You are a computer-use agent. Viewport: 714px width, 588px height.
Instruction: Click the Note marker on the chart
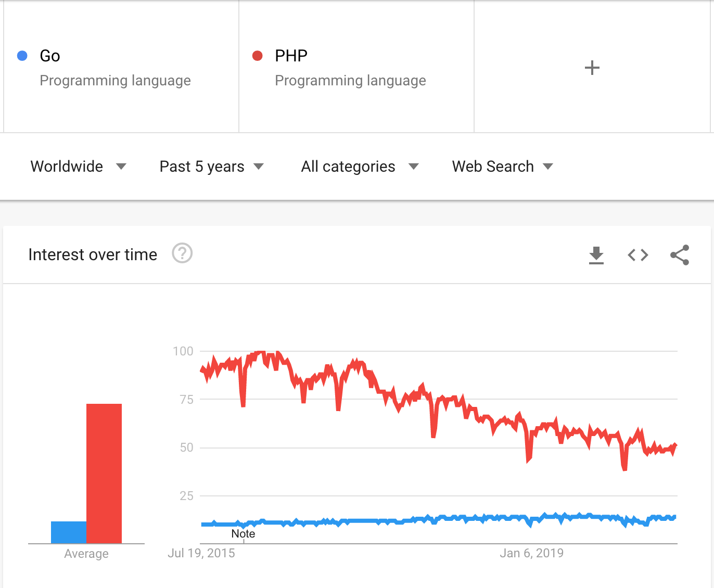[243, 534]
